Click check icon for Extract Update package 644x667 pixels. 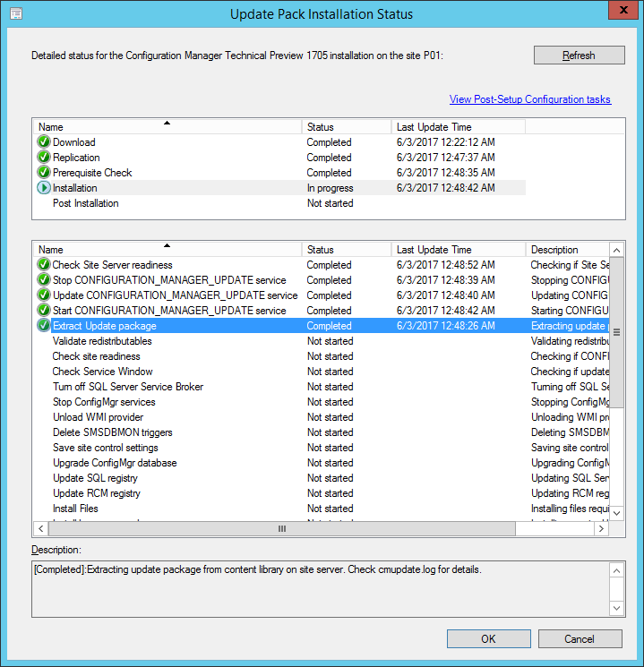pos(43,325)
